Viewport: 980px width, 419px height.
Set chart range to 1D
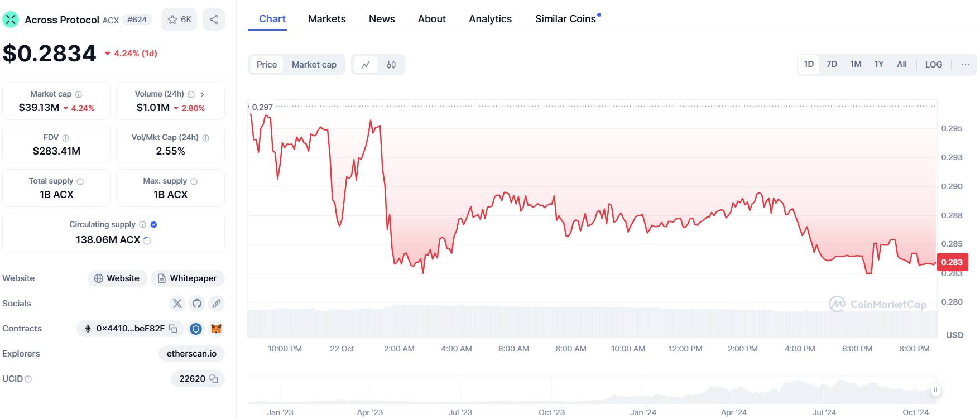coord(809,64)
